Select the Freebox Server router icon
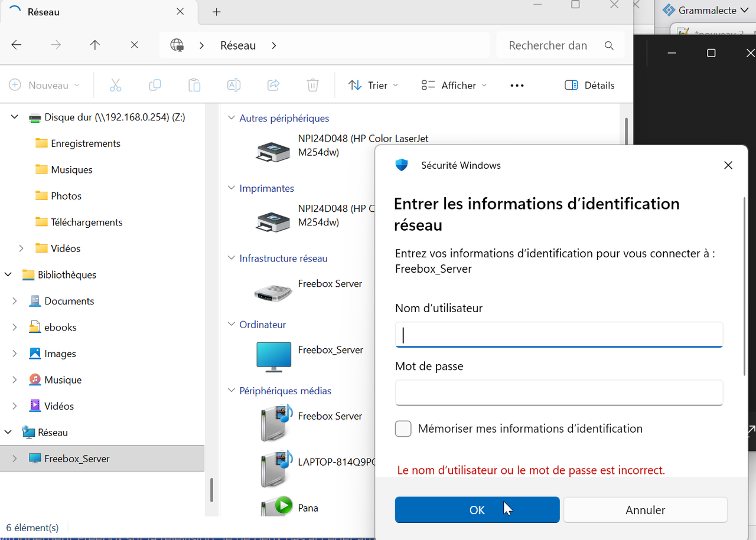The height and width of the screenshot is (540, 756). (x=273, y=293)
